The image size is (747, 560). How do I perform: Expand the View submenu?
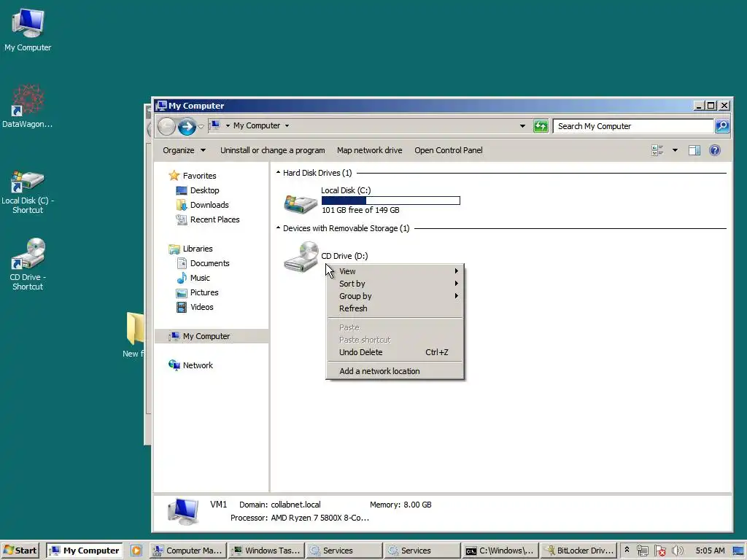pos(395,271)
